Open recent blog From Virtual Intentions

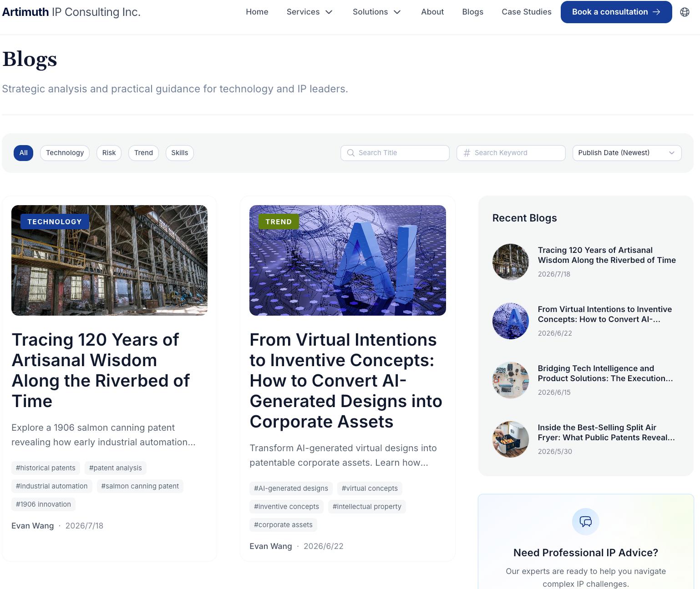coord(605,314)
